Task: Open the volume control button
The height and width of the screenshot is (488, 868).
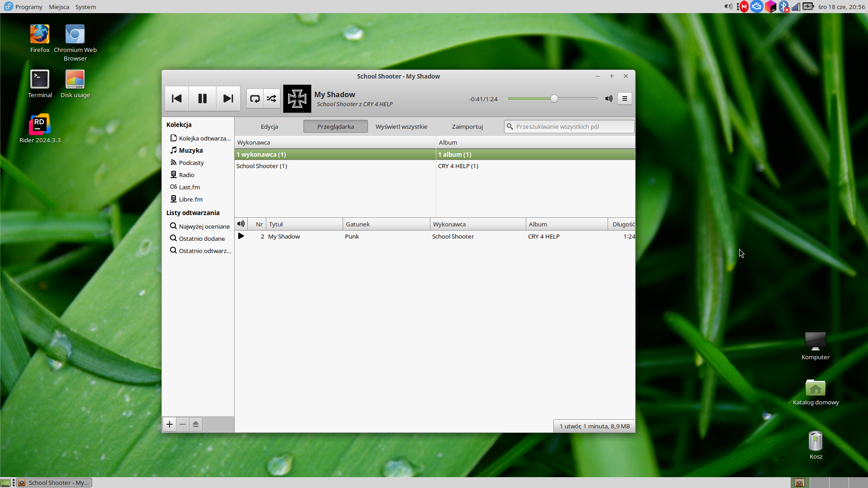Action: pos(609,99)
